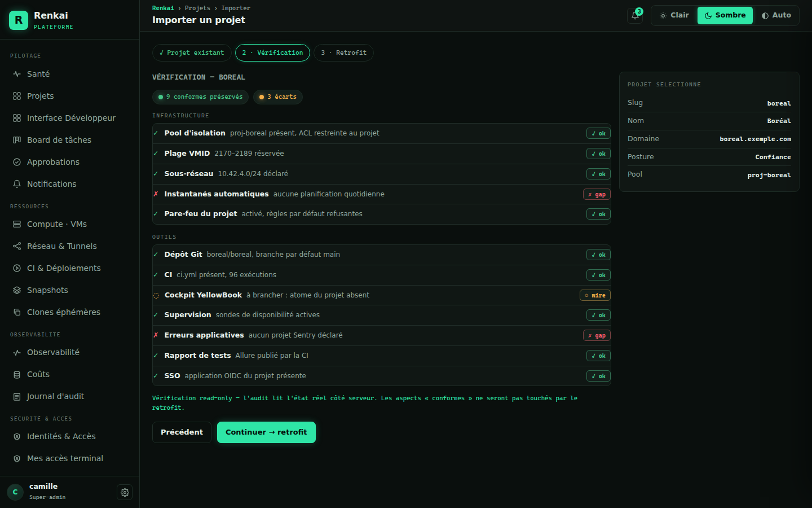Click the Projets grid icon
The height and width of the screenshot is (508, 812).
coord(17,96)
